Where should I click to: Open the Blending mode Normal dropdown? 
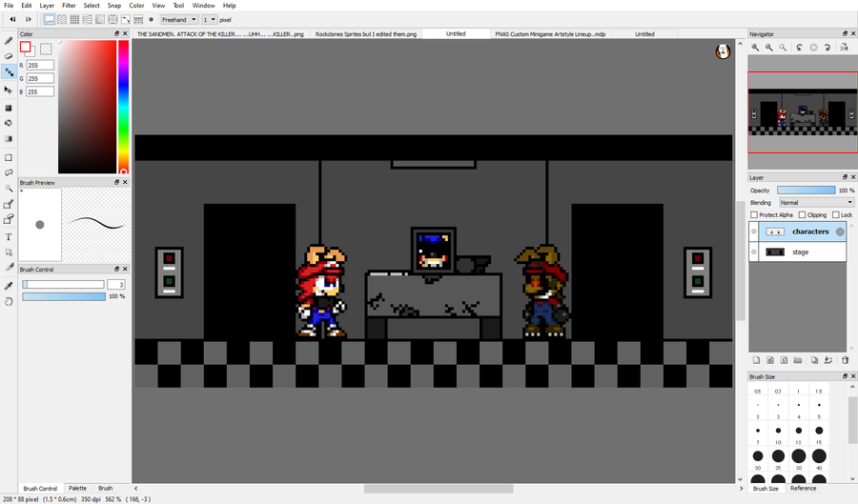[x=816, y=202]
